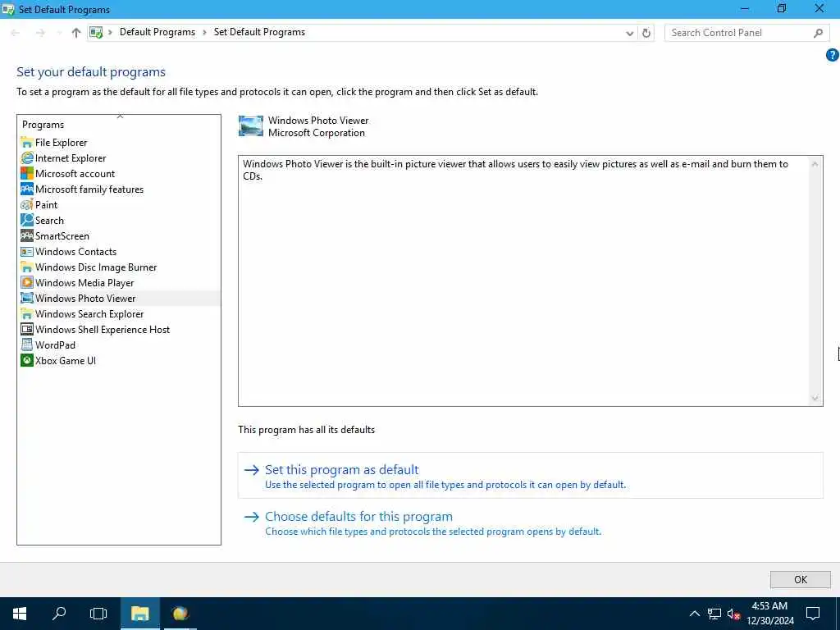This screenshot has height=630, width=840.
Task: Click the network icon in system tray
Action: [714, 614]
